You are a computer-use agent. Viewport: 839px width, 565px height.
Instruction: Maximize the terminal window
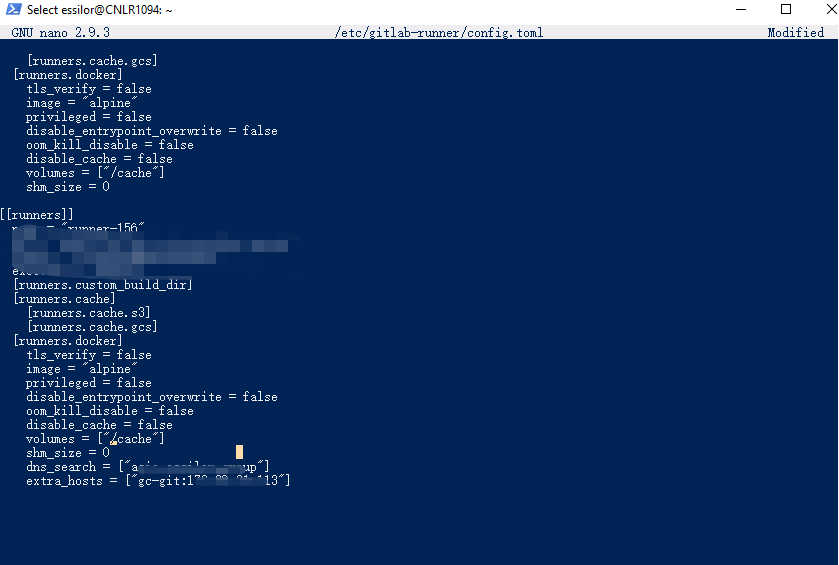[x=786, y=9]
